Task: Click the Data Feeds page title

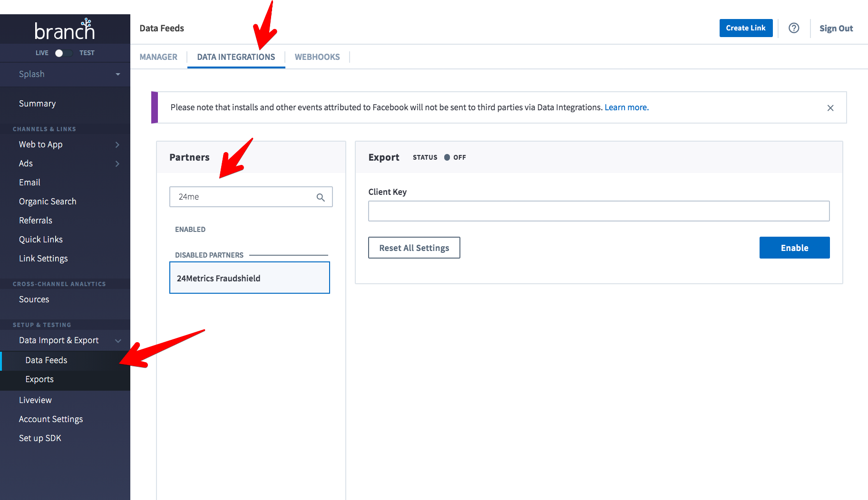Action: (162, 28)
